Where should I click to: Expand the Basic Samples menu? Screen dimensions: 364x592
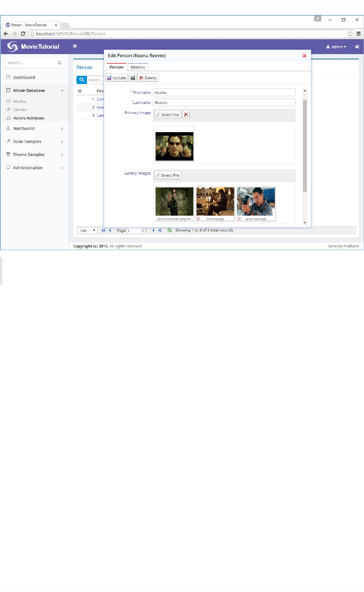pyautogui.click(x=34, y=142)
